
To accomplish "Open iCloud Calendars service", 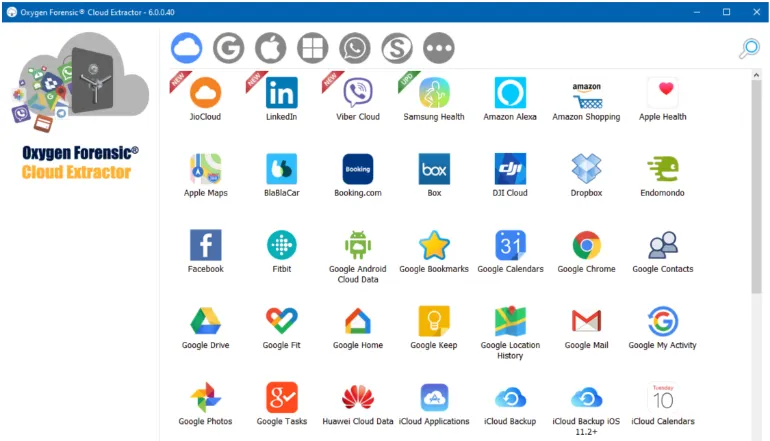I will tap(663, 403).
